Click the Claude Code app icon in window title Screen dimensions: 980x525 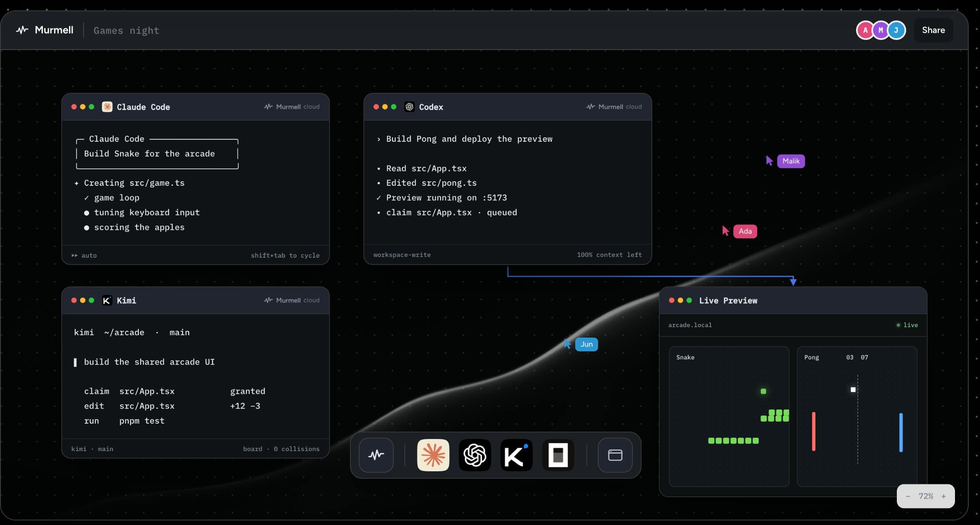107,107
